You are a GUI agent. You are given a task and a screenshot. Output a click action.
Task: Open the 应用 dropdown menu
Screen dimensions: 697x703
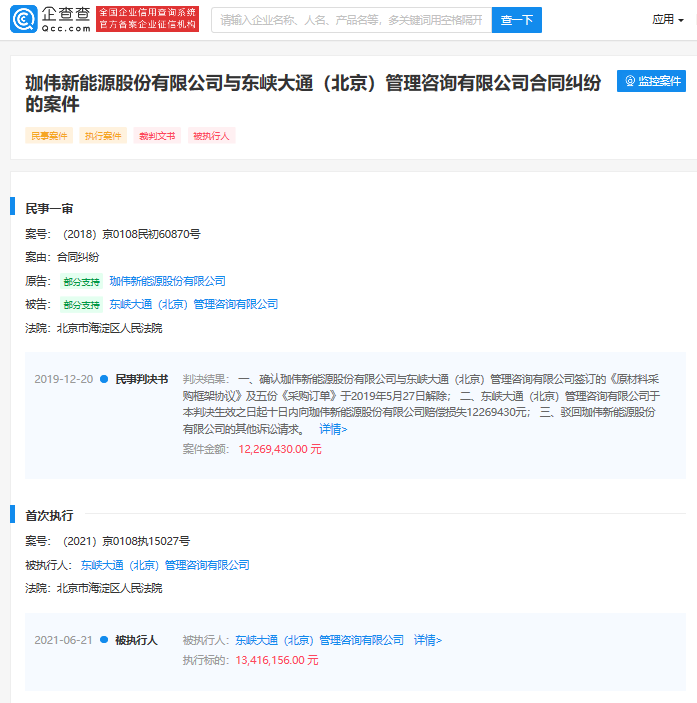pyautogui.click(x=668, y=19)
